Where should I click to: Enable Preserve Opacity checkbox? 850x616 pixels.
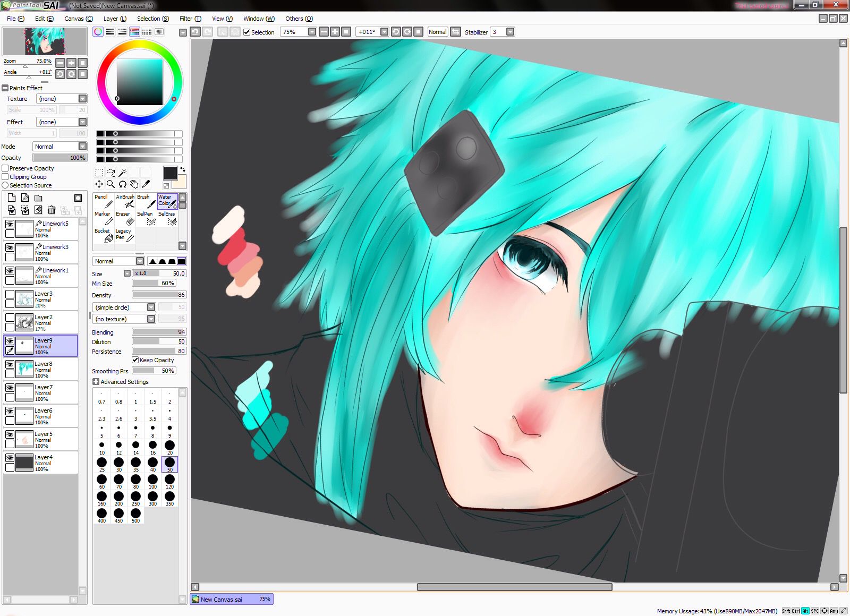click(5, 168)
